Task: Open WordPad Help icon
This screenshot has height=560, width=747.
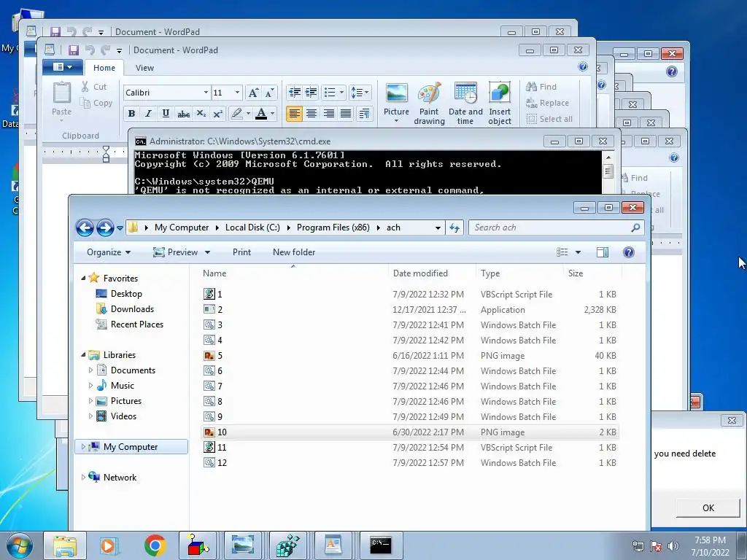Action: [583, 66]
